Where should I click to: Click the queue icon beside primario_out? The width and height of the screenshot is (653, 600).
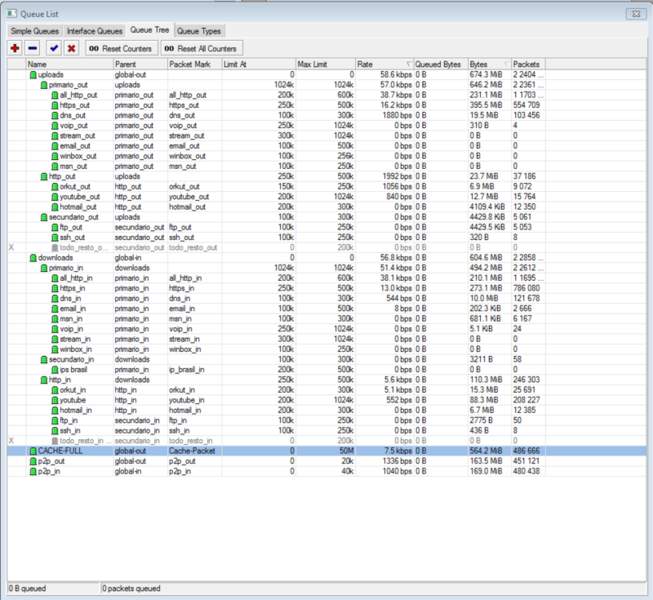(44, 85)
